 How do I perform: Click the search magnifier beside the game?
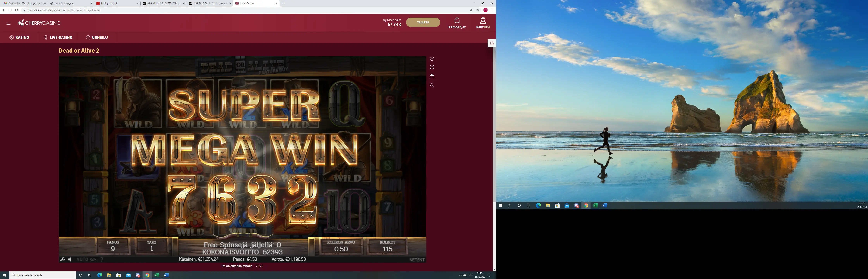pos(432,85)
